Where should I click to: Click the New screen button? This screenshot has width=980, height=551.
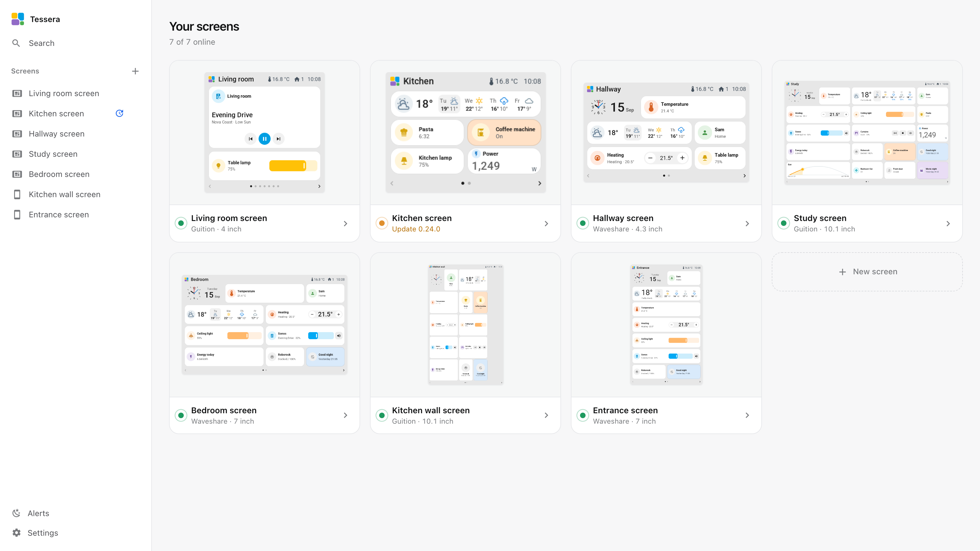tap(867, 272)
